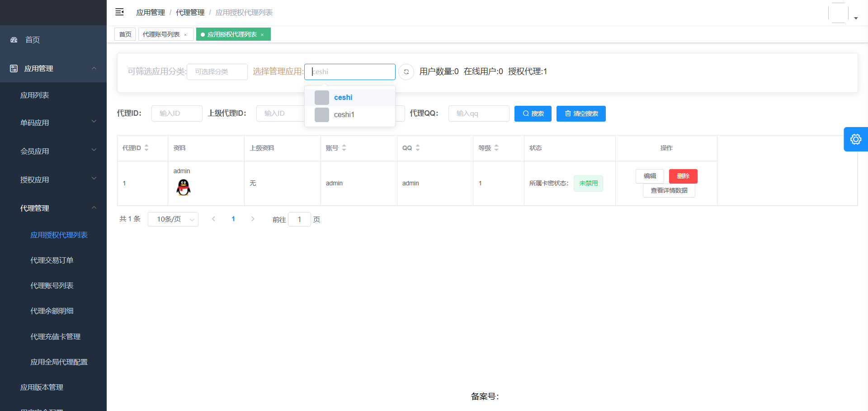Sort table by 等级 column arrows
The width and height of the screenshot is (868, 411).
[x=496, y=148]
